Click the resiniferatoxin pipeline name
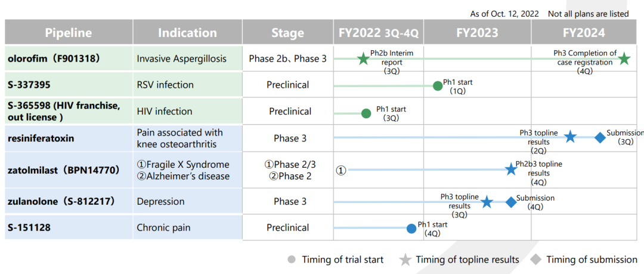 click(41, 138)
